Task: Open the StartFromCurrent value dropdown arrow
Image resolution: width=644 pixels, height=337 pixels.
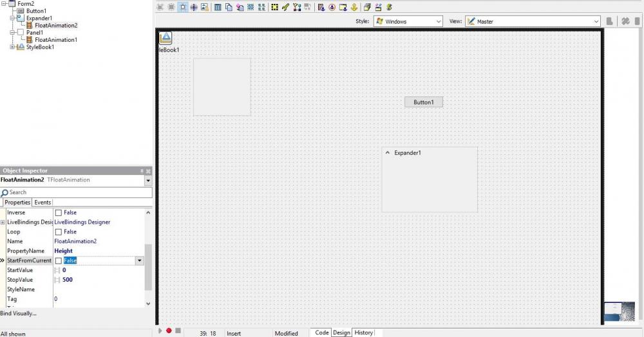Action: pyautogui.click(x=140, y=260)
